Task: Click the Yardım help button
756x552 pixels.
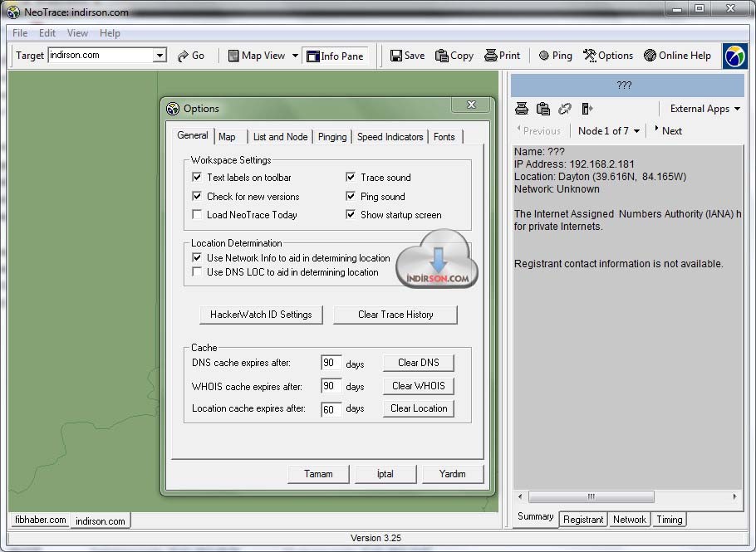Action: (452, 474)
